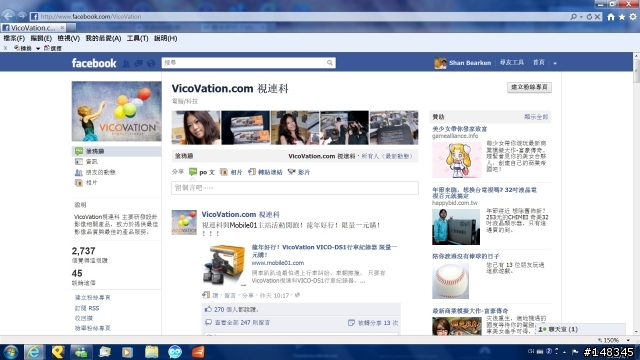Click the thumbs-up icon beside 270 likes
Viewport: 640px width, 360px height.
tap(208, 309)
